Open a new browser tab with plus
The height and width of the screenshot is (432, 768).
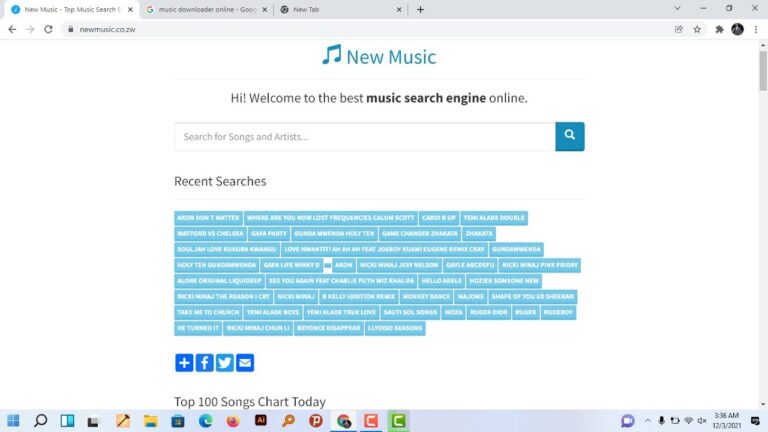[x=420, y=9]
